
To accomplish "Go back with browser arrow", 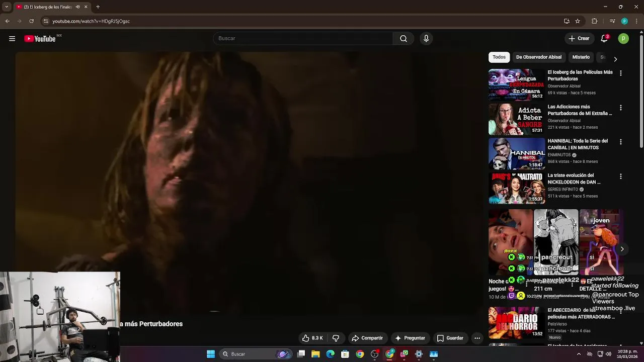I will tap(7, 21).
